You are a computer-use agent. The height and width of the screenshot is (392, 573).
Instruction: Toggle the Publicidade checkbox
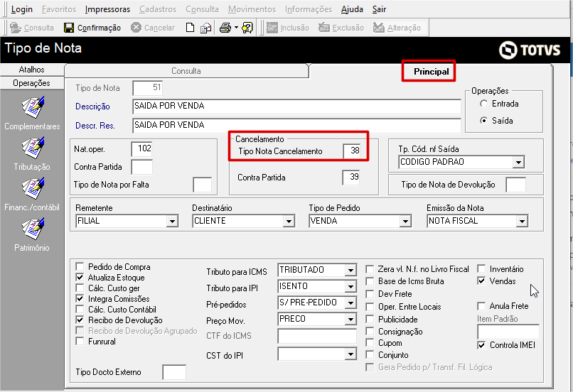tap(370, 320)
